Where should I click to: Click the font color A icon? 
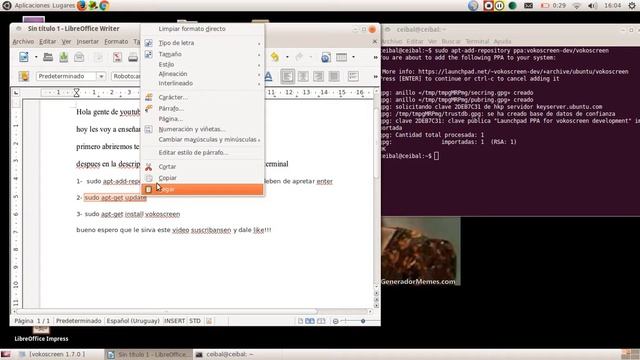(268, 76)
